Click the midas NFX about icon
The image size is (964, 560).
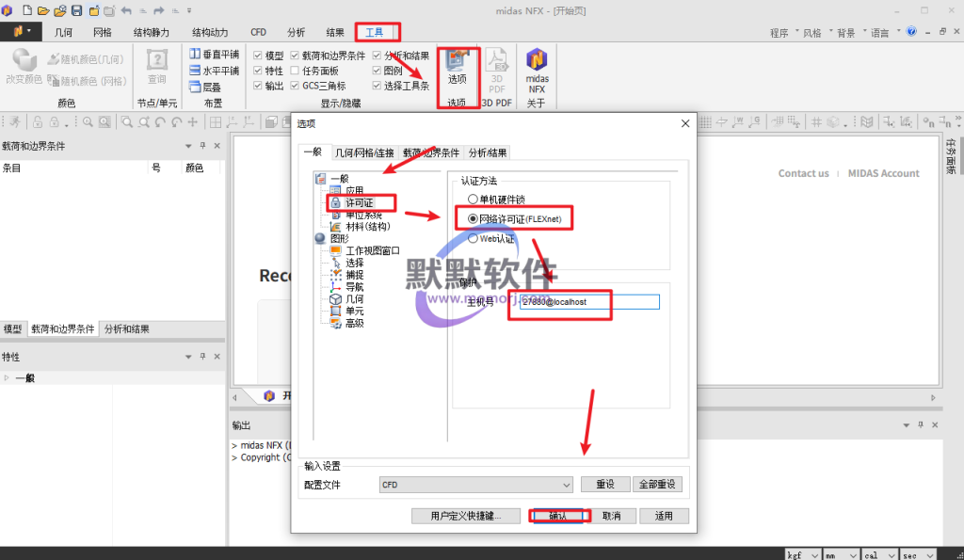[x=537, y=71]
